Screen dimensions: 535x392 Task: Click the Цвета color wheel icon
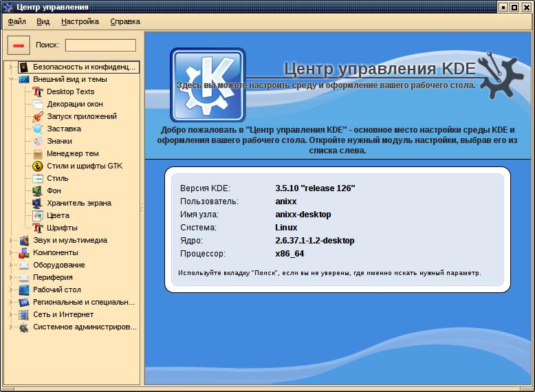click(38, 216)
